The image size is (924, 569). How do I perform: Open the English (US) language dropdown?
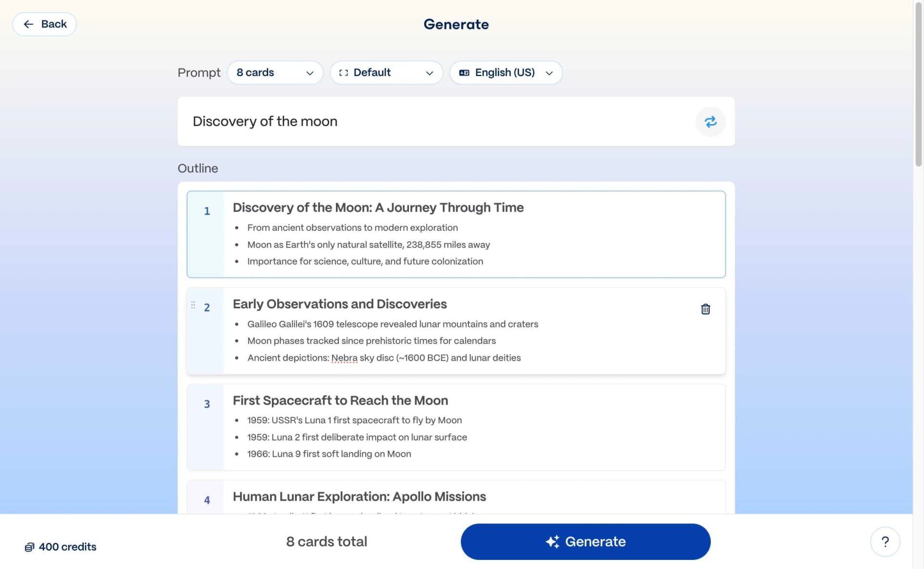tap(506, 73)
